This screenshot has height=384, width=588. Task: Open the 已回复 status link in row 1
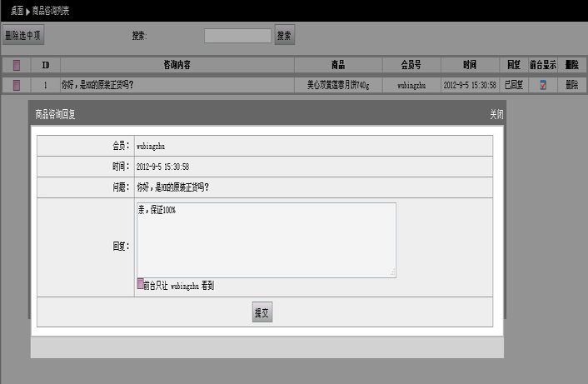[x=514, y=85]
